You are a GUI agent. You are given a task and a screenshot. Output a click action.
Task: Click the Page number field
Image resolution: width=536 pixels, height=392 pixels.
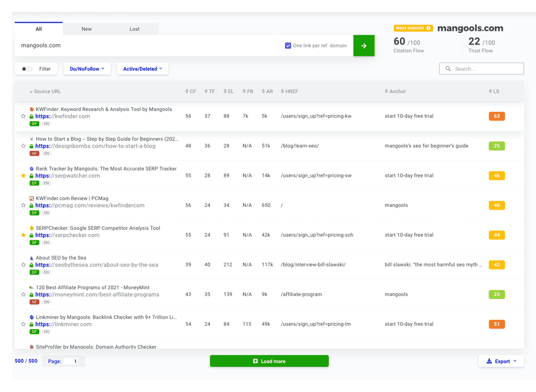coord(72,361)
